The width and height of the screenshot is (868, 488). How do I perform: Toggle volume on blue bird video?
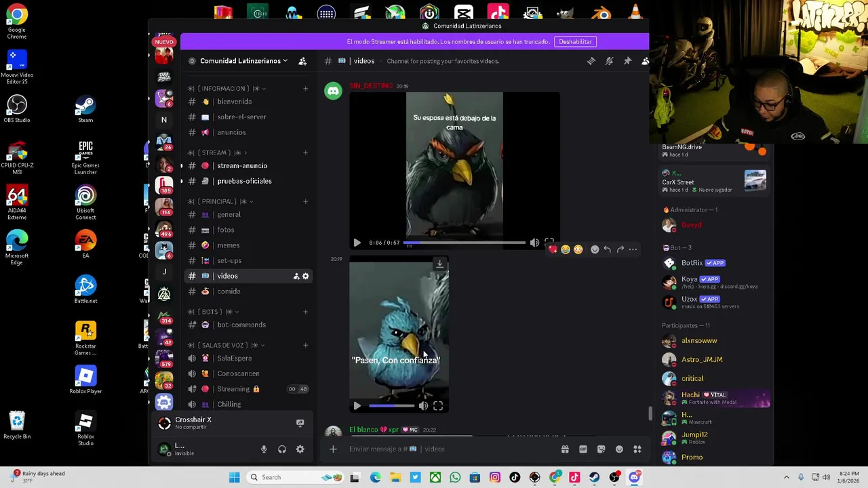[x=423, y=406]
